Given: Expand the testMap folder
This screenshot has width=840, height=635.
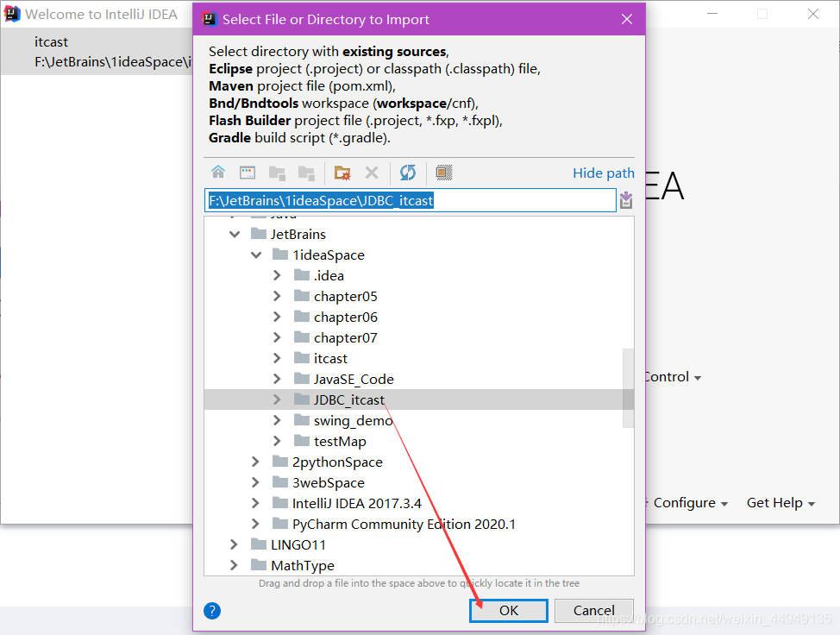Looking at the screenshot, I should coord(277,441).
